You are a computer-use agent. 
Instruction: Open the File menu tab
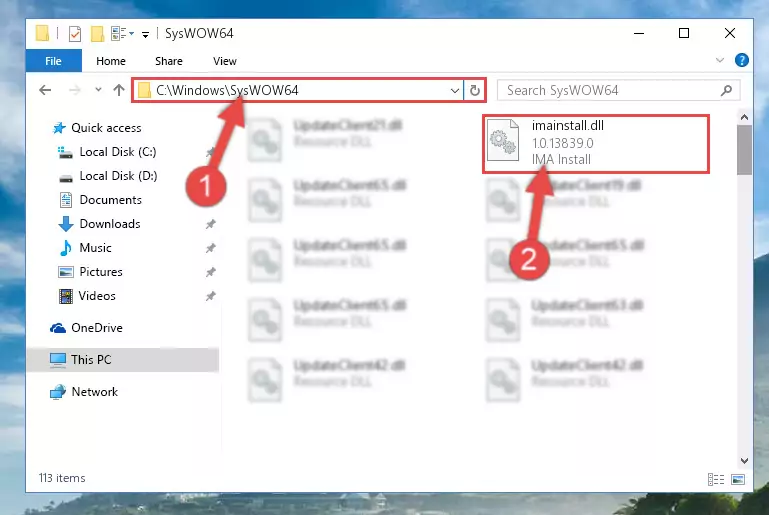[53, 61]
